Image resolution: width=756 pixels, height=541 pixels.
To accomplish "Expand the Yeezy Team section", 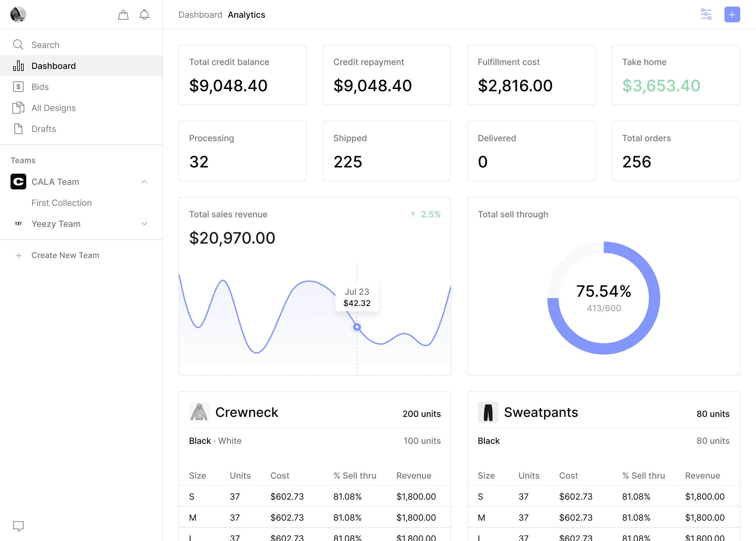I will click(144, 224).
